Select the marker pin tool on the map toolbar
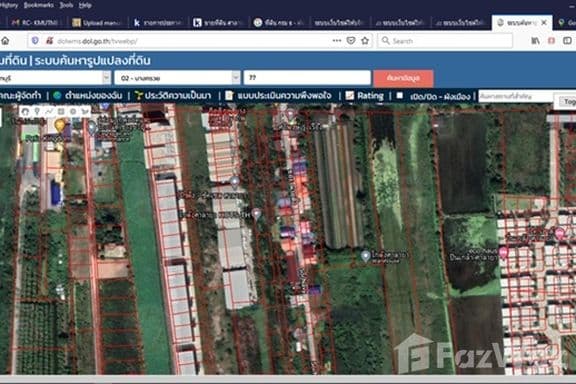The height and width of the screenshot is (384, 576). [37, 111]
